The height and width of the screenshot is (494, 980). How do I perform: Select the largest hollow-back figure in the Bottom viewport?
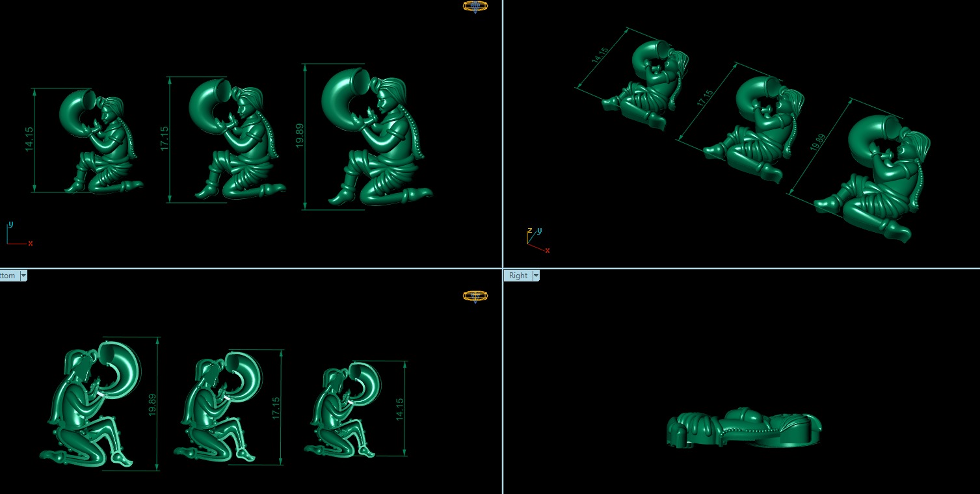pos(91,403)
